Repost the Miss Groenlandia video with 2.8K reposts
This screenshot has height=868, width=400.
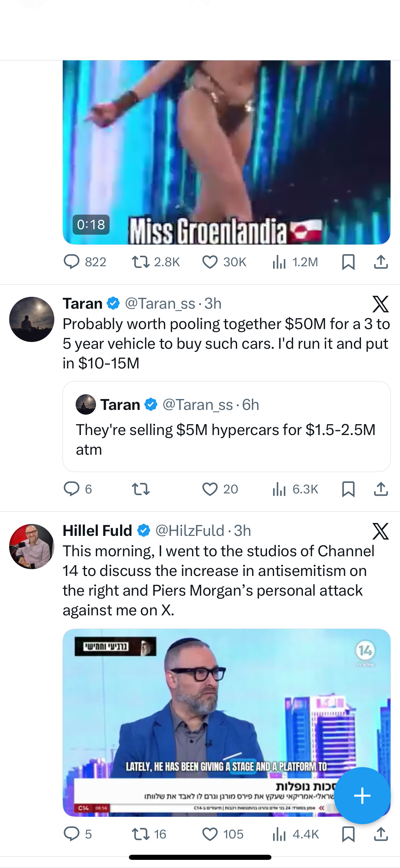[x=156, y=262]
